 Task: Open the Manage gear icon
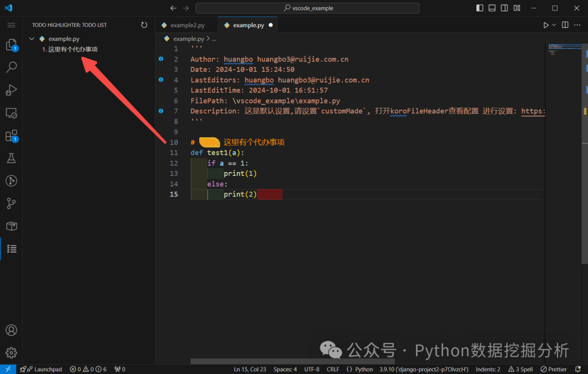pyautogui.click(x=11, y=353)
